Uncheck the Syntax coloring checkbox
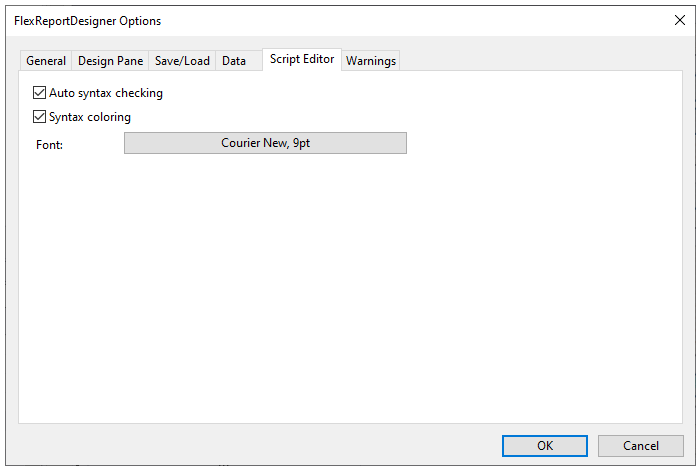This screenshot has height=472, width=700. pyautogui.click(x=40, y=117)
